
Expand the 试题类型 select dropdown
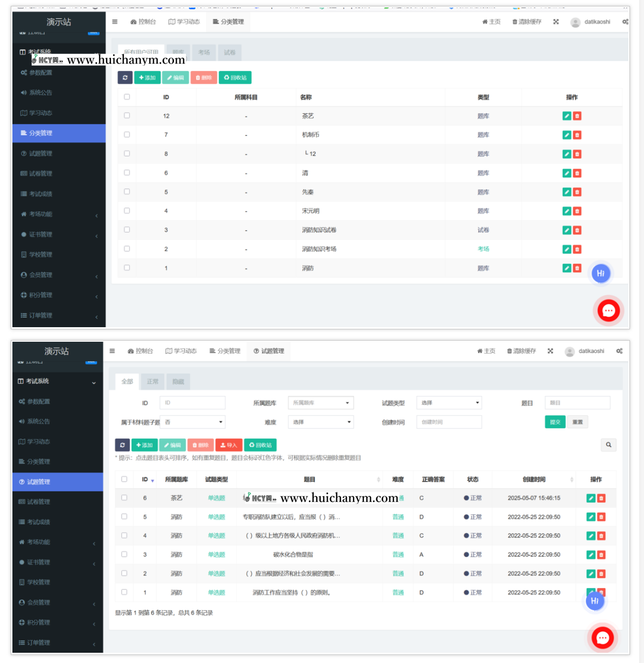tap(449, 403)
